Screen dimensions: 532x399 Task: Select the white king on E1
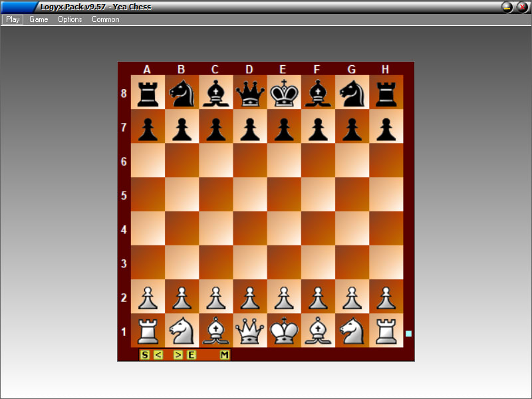(x=284, y=331)
